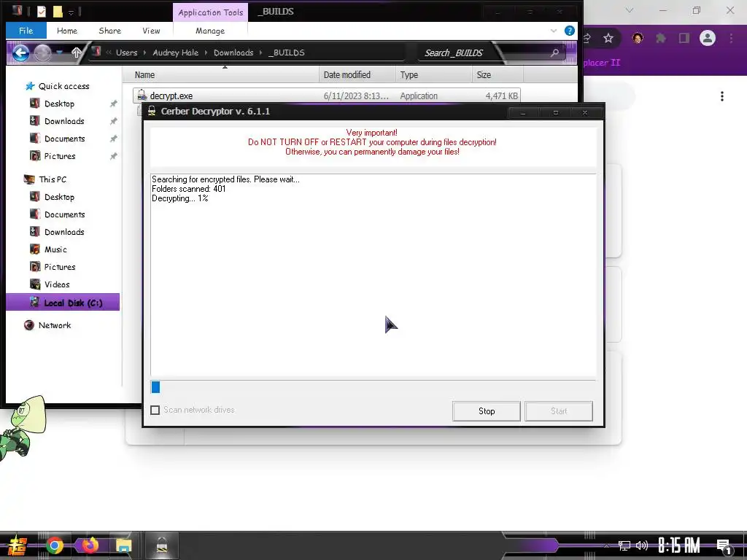
Task: Click the Cerber Decryptor title bar icon
Action: [152, 111]
